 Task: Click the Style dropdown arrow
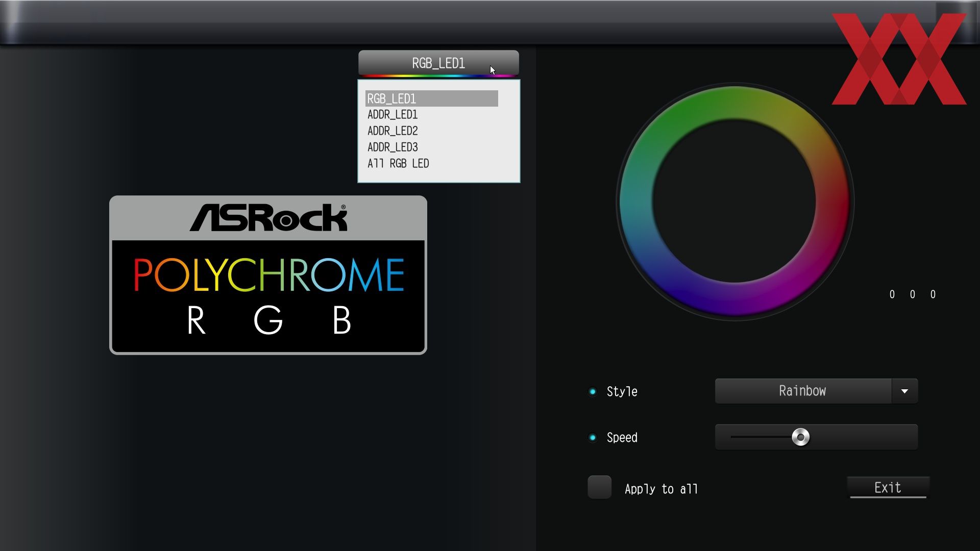point(905,391)
